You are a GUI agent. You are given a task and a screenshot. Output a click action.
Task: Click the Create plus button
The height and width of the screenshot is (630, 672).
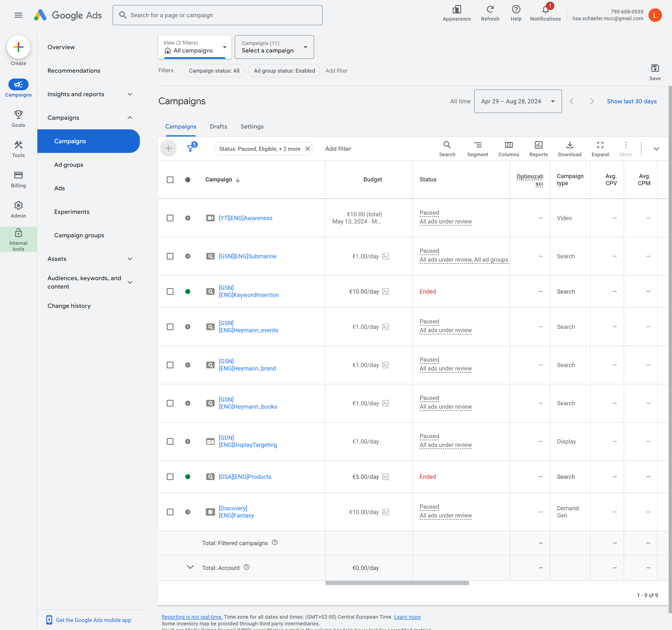pos(18,47)
